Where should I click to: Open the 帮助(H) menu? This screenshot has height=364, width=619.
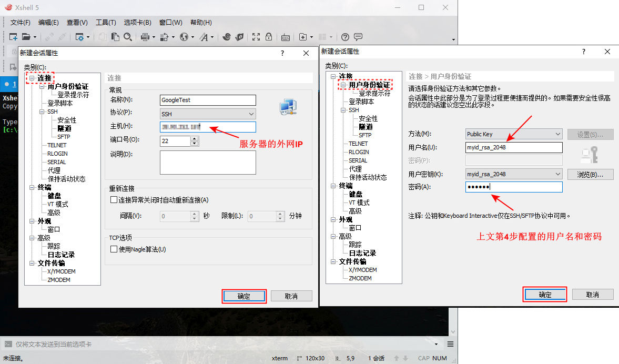coord(201,23)
